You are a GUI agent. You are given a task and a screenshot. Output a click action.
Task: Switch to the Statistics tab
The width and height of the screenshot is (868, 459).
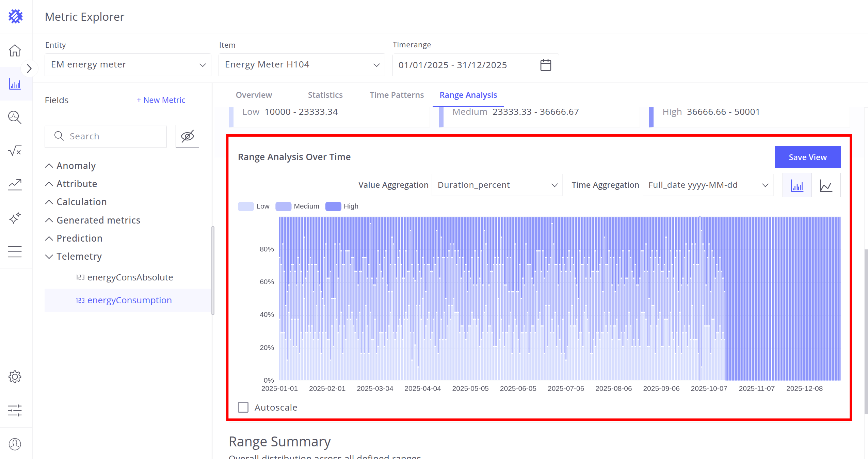[325, 95]
